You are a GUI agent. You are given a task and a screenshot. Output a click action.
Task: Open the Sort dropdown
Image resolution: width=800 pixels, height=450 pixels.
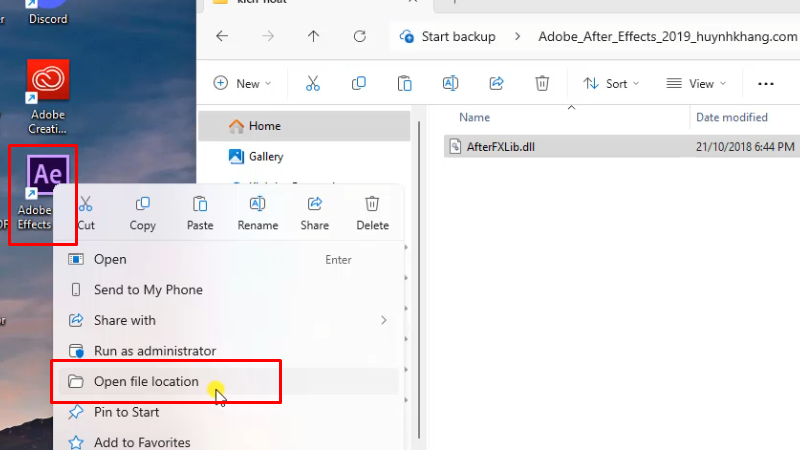[x=611, y=83]
